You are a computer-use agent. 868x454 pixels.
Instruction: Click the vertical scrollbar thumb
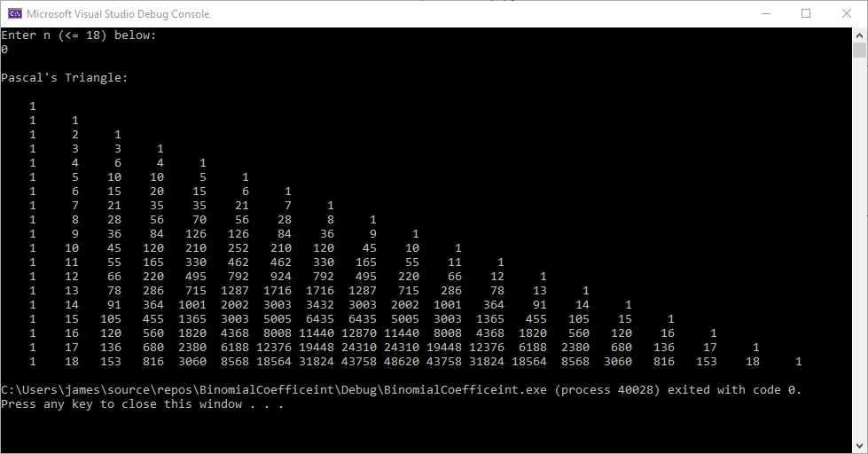860,51
